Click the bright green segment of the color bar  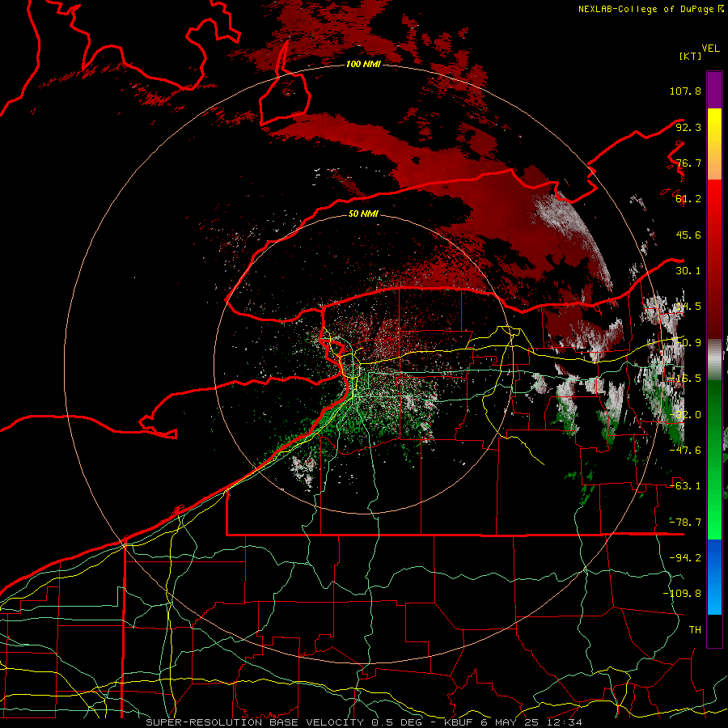coord(714,459)
